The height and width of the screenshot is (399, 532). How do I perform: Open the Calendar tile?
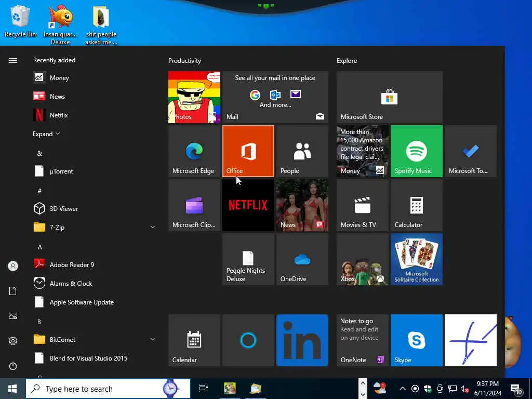point(194,340)
